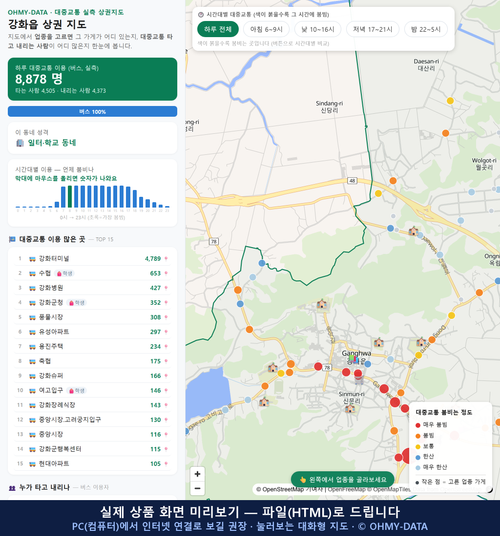Click the 학생 badge beside 여고입구
This screenshot has width=500, height=536.
click(77, 390)
